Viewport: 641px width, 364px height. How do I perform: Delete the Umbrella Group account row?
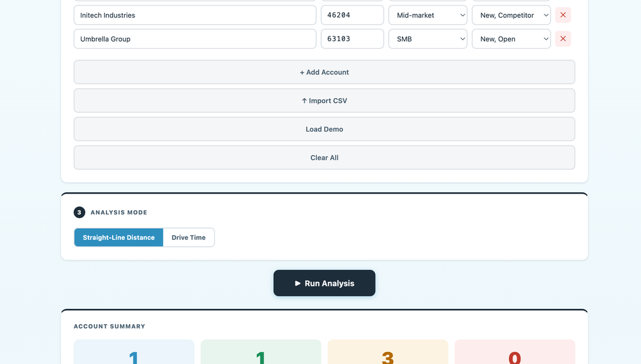[563, 39]
